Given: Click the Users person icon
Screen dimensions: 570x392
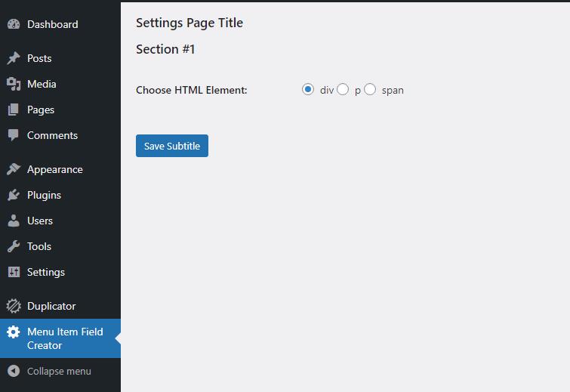Looking at the screenshot, I should click(14, 221).
